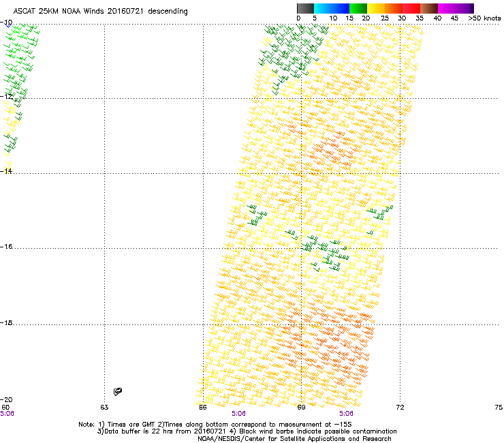Click the 'Data buffer is 22 hrs' note line
504x443 pixels.
coord(247,431)
